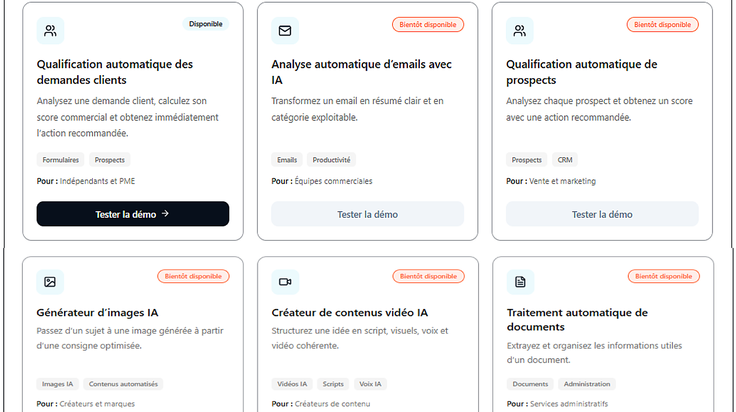Click the envelope icon on emails analysis card

pyautogui.click(x=285, y=31)
